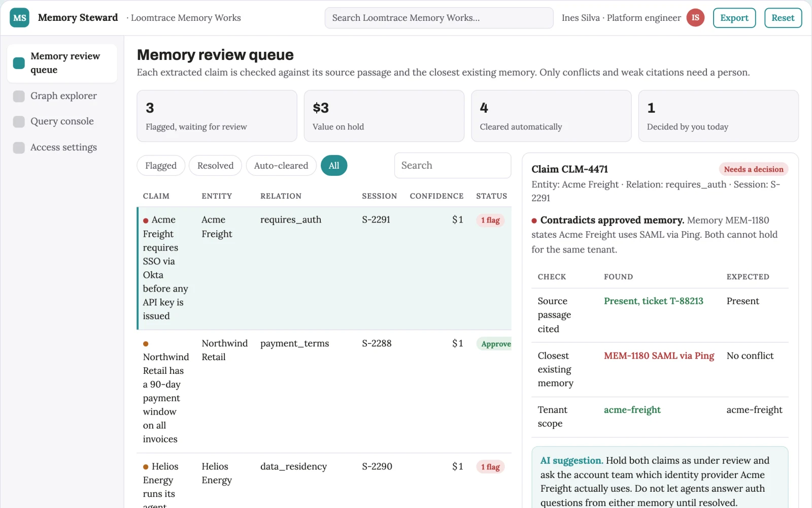Sort by the CLAIM column header
The height and width of the screenshot is (508, 812).
156,196
